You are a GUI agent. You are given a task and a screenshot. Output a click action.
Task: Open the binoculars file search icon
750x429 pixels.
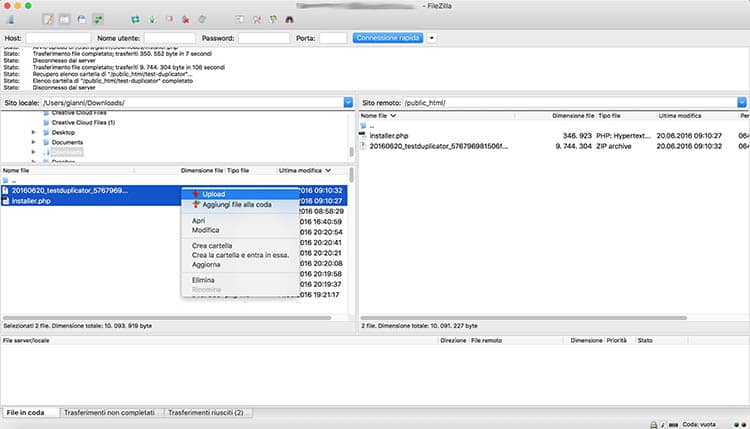(x=289, y=20)
